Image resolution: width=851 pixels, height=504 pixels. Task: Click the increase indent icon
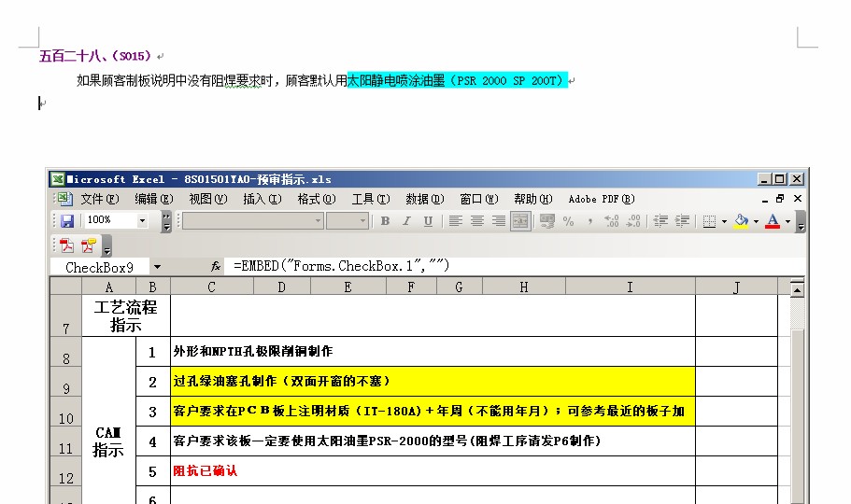click(682, 221)
